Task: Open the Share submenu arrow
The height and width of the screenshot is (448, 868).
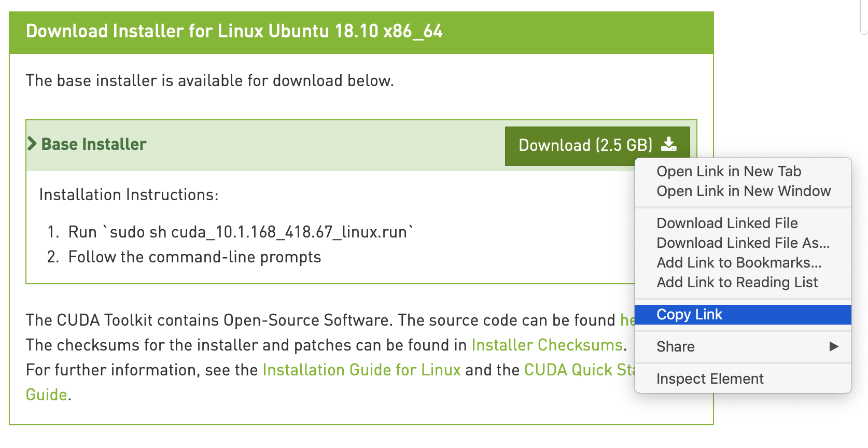Action: (x=833, y=346)
